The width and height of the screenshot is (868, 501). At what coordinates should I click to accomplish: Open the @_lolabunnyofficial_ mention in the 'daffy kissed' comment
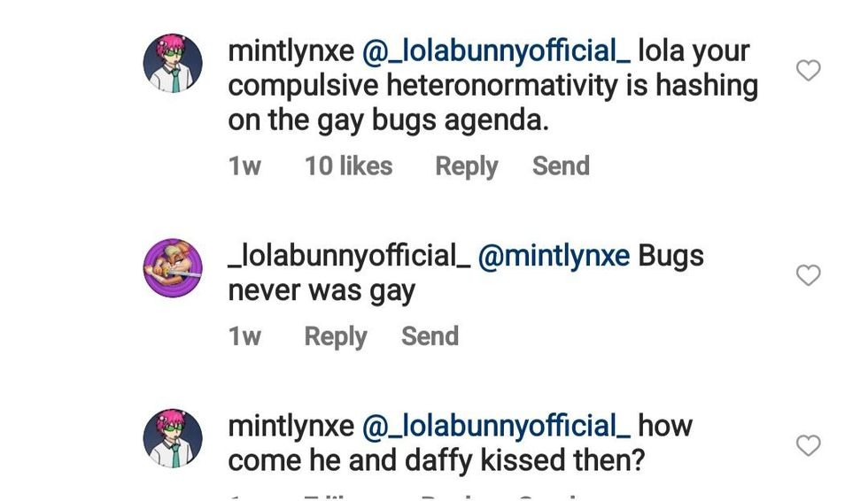(x=496, y=426)
